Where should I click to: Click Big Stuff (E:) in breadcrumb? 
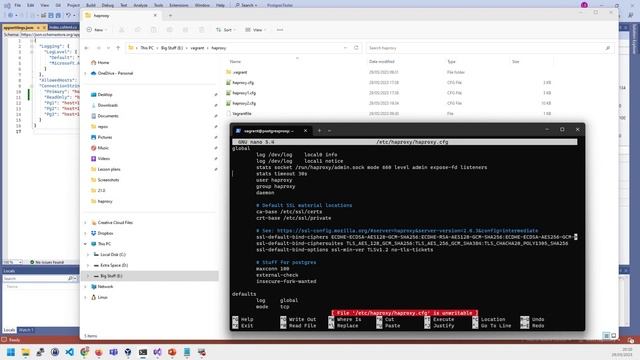click(172, 48)
